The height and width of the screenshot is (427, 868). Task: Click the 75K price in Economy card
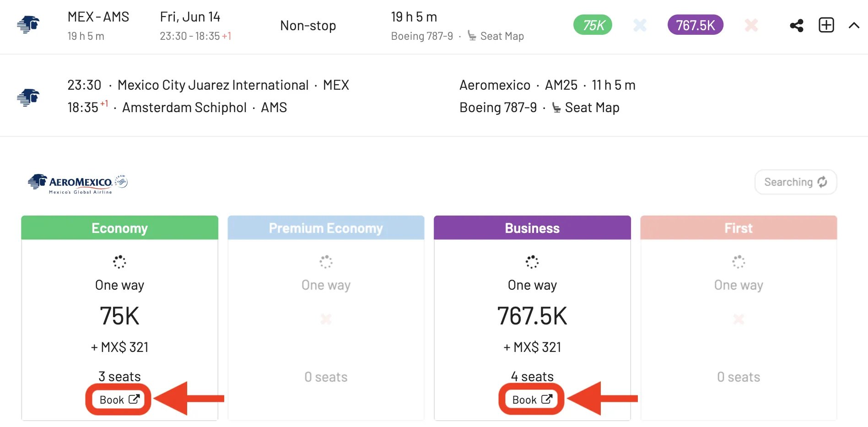click(119, 316)
